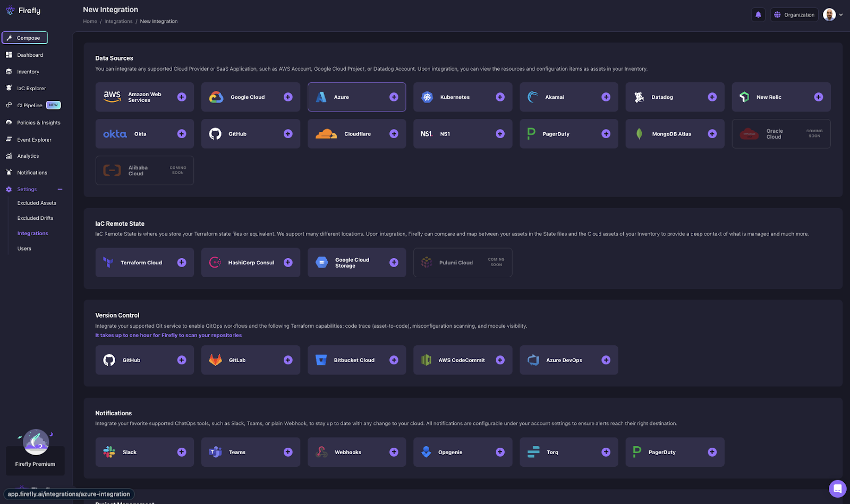The image size is (850, 504).
Task: Click the Webhooks logo icon
Action: (x=321, y=452)
